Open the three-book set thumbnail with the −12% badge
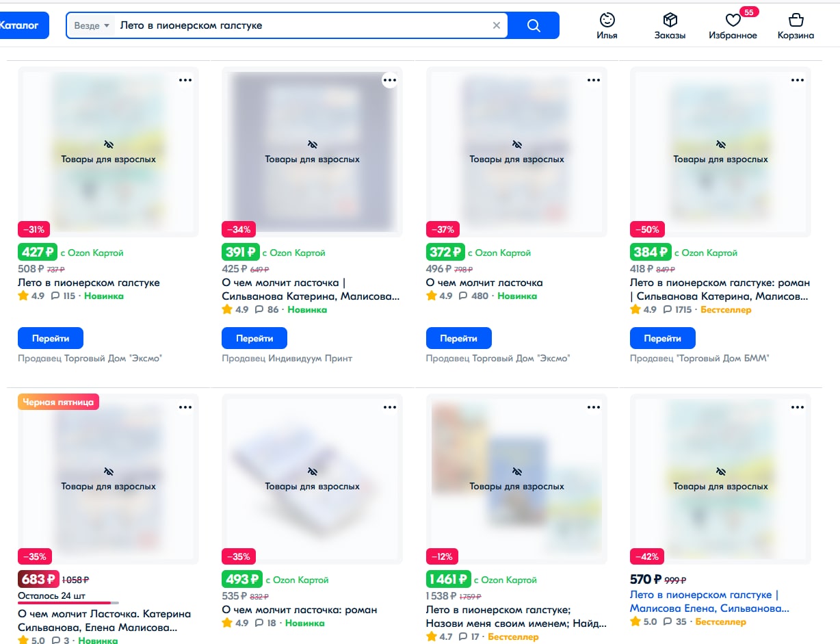 tap(516, 479)
